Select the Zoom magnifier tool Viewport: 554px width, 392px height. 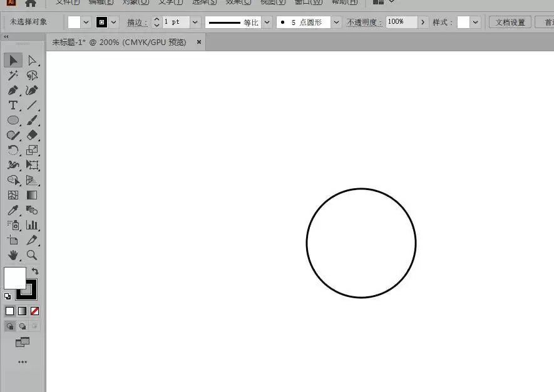[32, 254]
